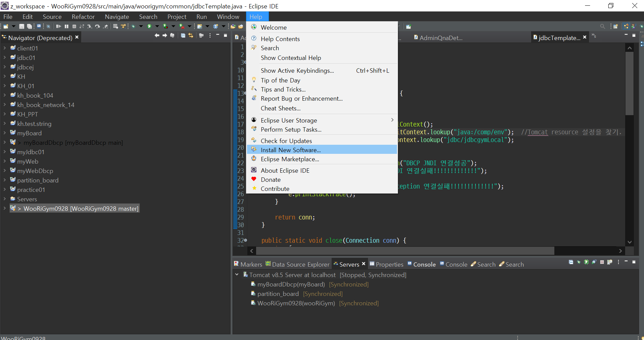Click Collapse All in the Navigator toolbar
The height and width of the screenshot is (340, 644).
183,35
